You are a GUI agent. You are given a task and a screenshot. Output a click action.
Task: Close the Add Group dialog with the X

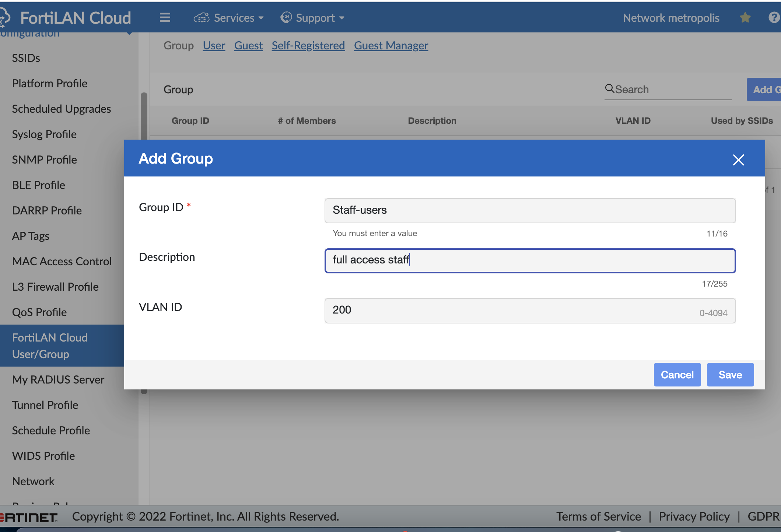738,160
